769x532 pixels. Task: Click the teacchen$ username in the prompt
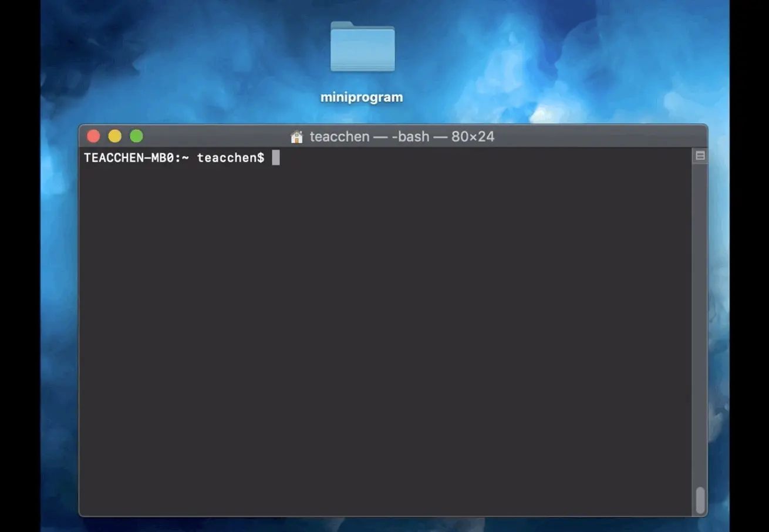[230, 157]
